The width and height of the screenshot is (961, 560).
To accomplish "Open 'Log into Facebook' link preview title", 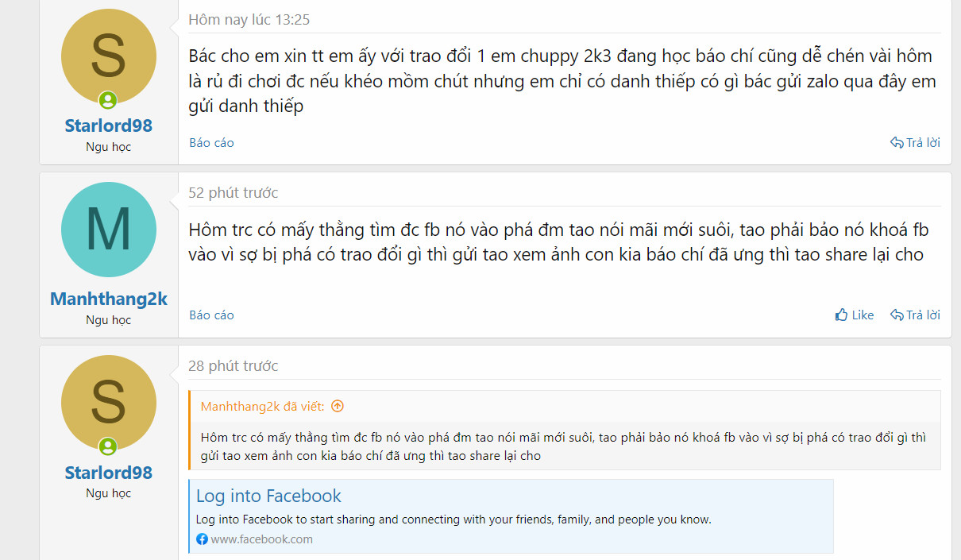I will [268, 496].
